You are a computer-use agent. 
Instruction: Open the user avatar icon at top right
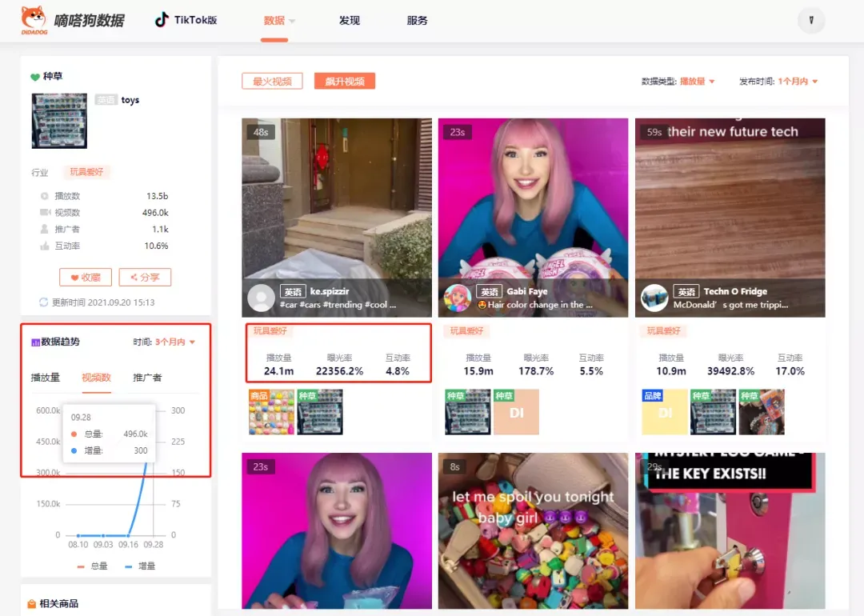click(811, 20)
